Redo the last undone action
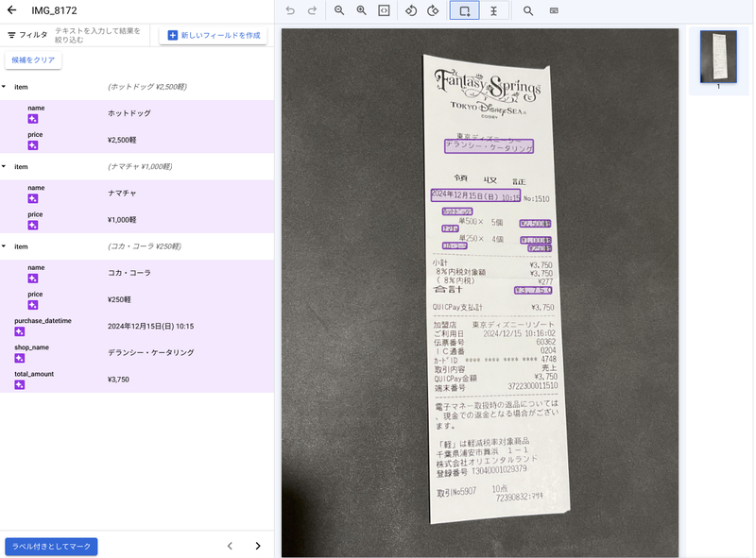The width and height of the screenshot is (756, 558). [x=312, y=10]
